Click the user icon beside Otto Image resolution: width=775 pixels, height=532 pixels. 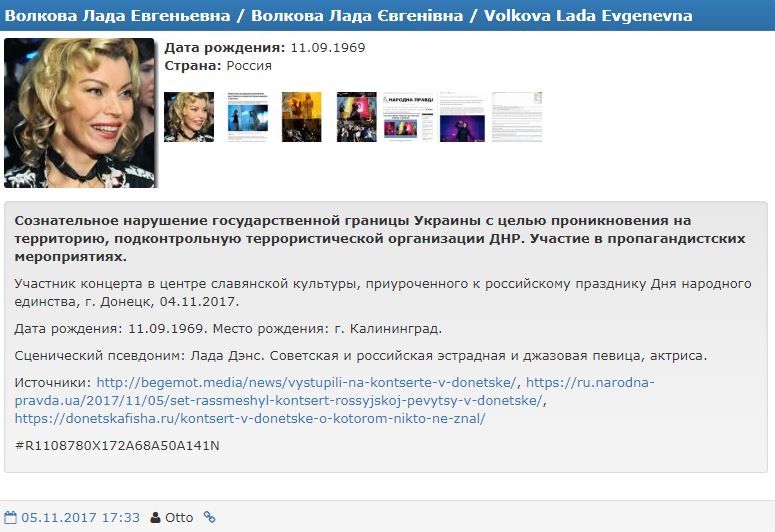pos(155,518)
